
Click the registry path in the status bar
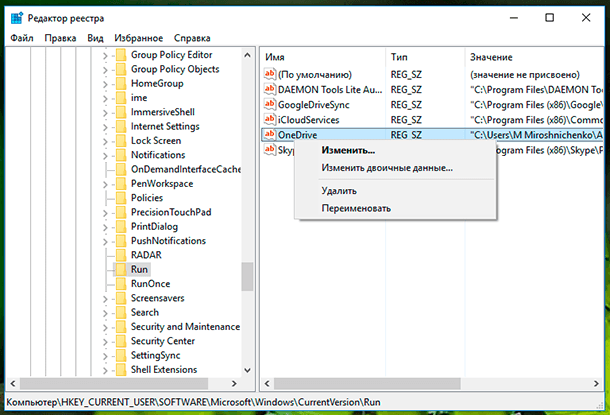pos(193,402)
